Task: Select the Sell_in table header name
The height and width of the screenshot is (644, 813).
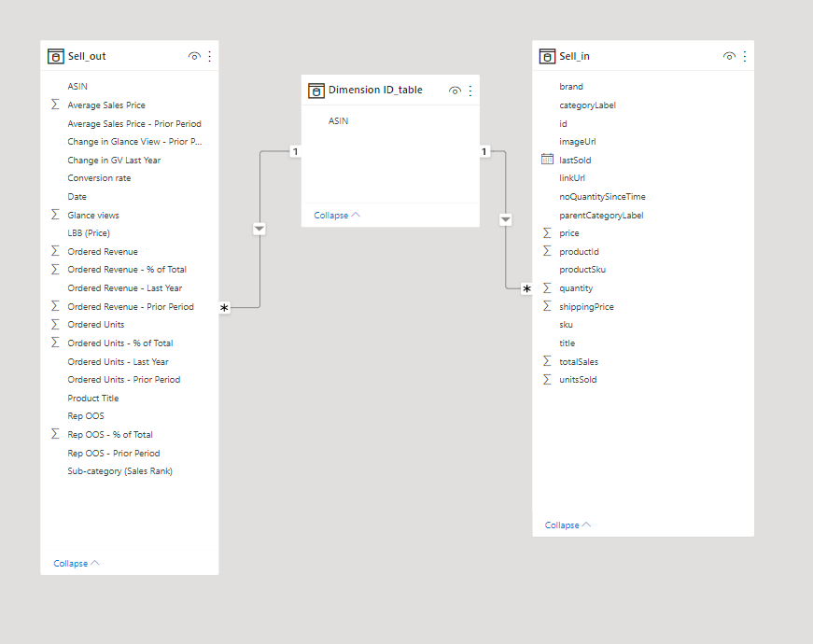Action: pyautogui.click(x=574, y=56)
